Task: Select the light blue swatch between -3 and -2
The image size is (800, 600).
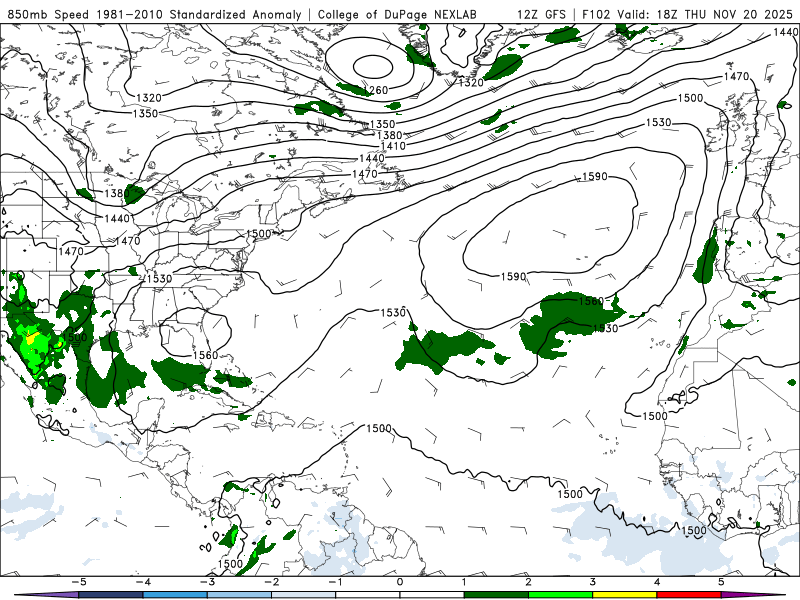Action: point(239,595)
